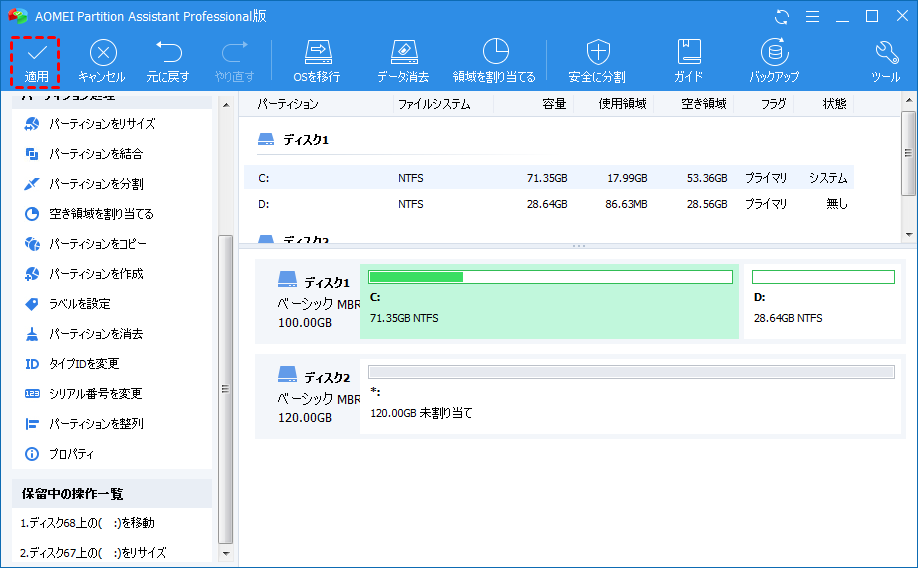The image size is (918, 568).
Task: Select the D: 28.64GB NTFS partition block
Action: [822, 302]
